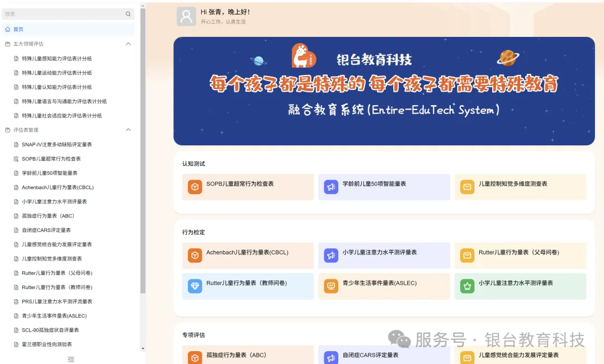Collapse the 五大领域评估 section chevron
604x364 pixels.
(x=128, y=44)
